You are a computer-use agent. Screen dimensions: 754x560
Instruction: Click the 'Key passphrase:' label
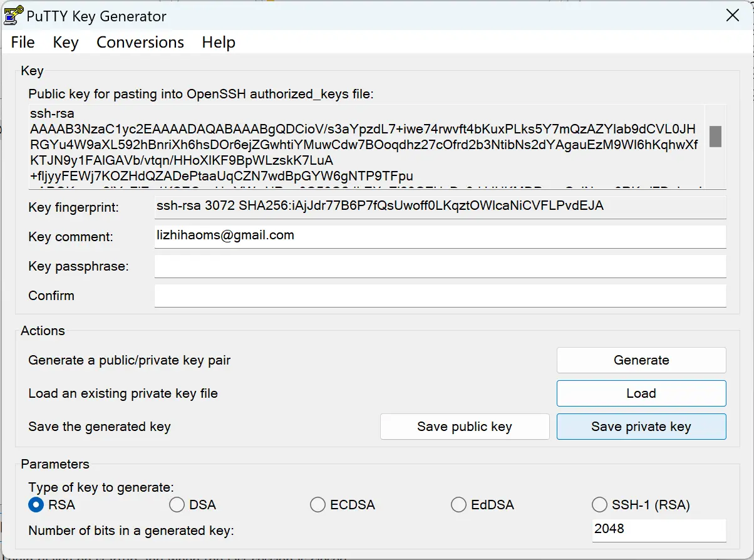point(78,266)
